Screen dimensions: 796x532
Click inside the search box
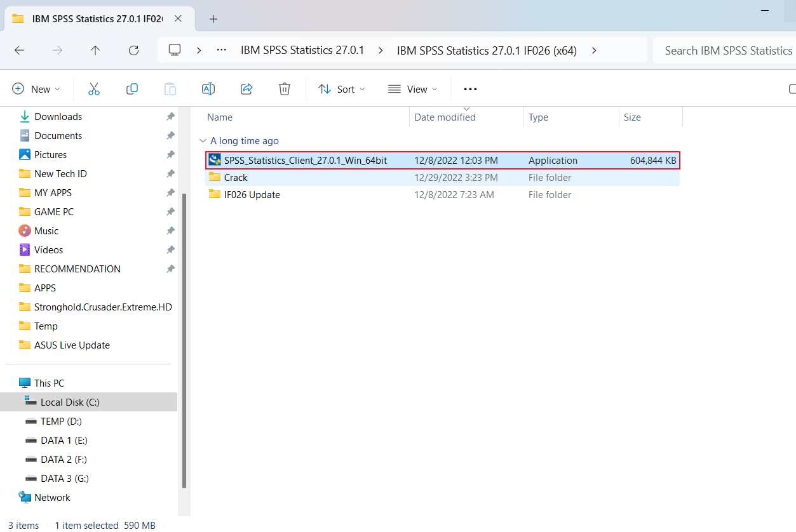pyautogui.click(x=724, y=50)
